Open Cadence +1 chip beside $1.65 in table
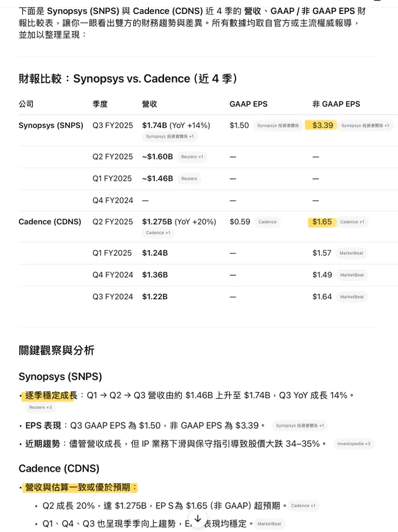This screenshot has height=532, width=398. [352, 222]
